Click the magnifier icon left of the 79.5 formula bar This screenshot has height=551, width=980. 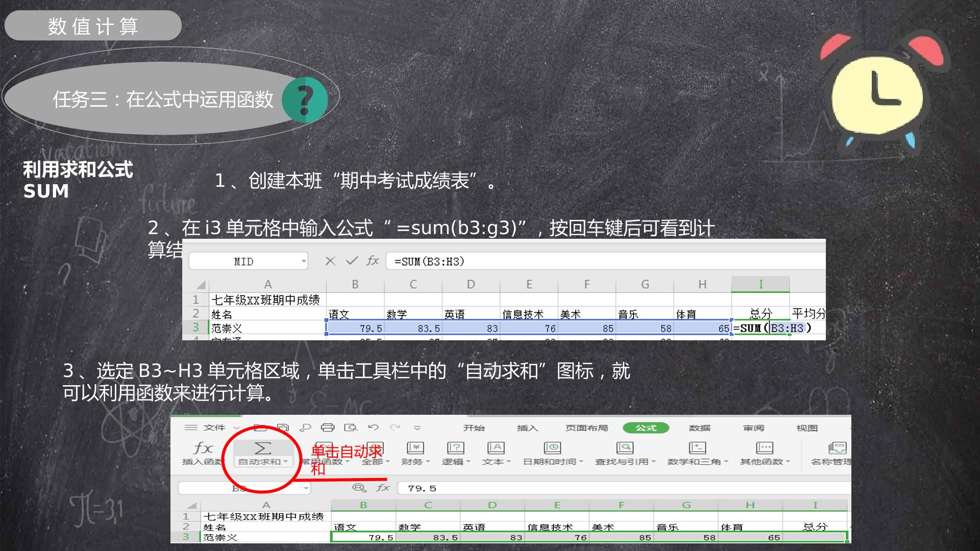coord(359,488)
